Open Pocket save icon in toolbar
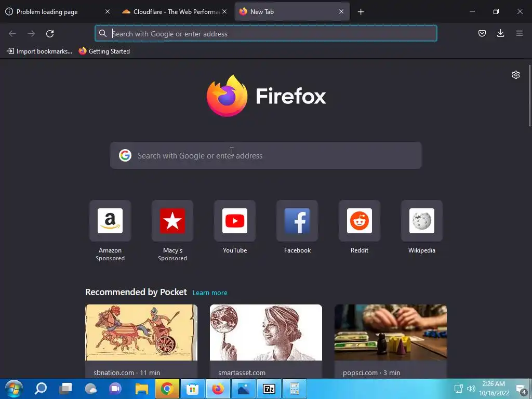Image resolution: width=532 pixels, height=399 pixels. [x=482, y=33]
